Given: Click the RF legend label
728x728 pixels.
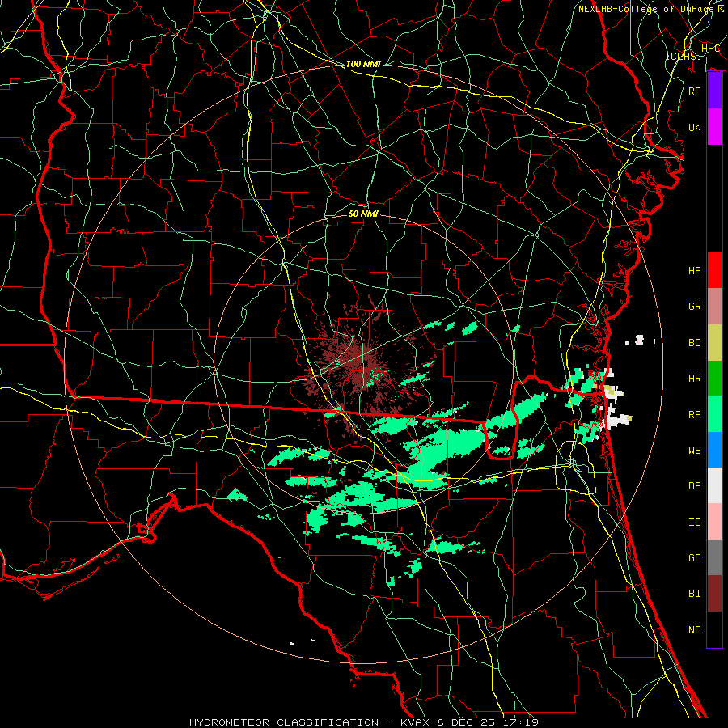Looking at the screenshot, I should [x=695, y=91].
